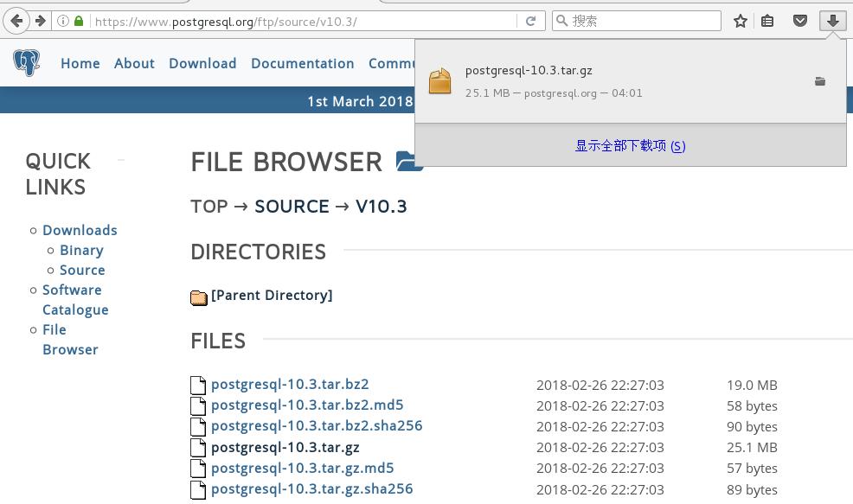Image resolution: width=853 pixels, height=504 pixels.
Task: Focus the browser search box
Action: [637, 22]
